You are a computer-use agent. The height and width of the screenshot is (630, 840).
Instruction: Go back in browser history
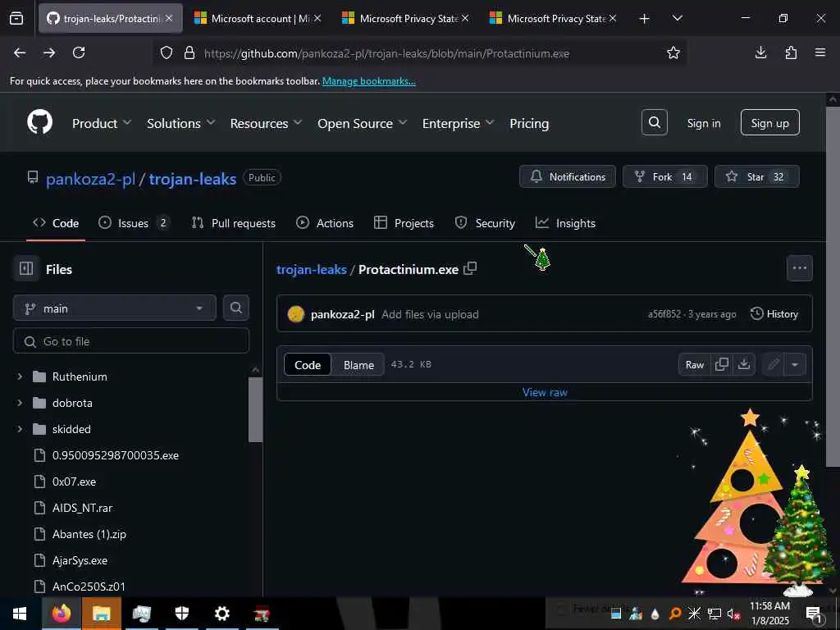[x=20, y=52]
